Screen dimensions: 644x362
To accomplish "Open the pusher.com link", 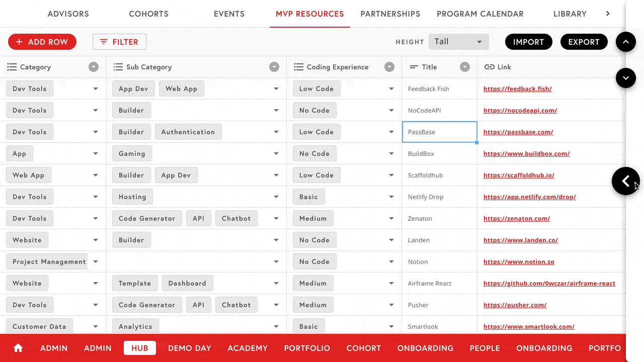I will point(515,305).
